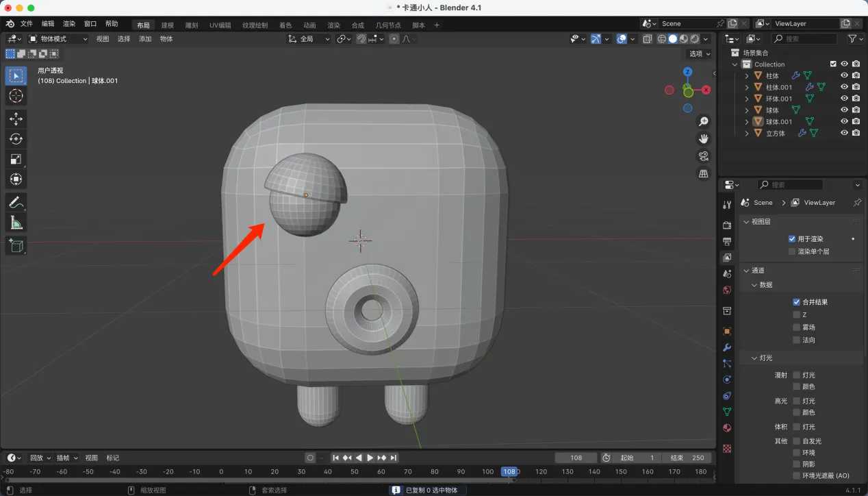Select the Rotate tool in left toolbar
This screenshot has height=496, width=868.
click(x=16, y=139)
